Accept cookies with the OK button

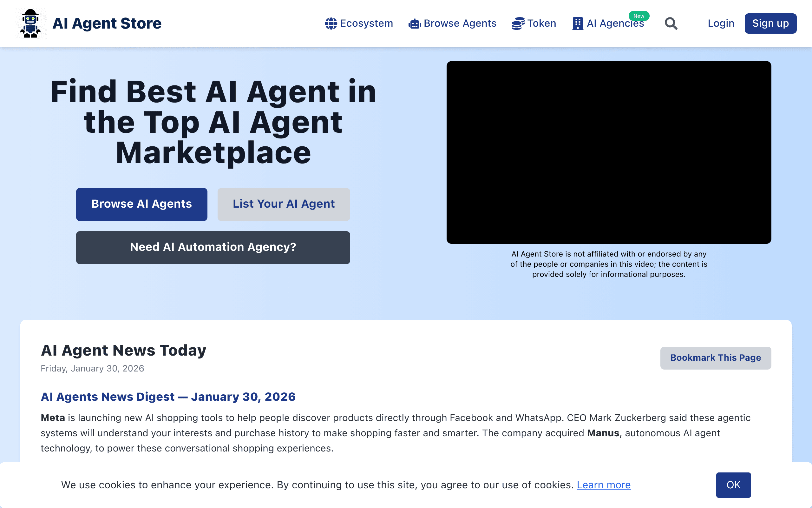733,485
